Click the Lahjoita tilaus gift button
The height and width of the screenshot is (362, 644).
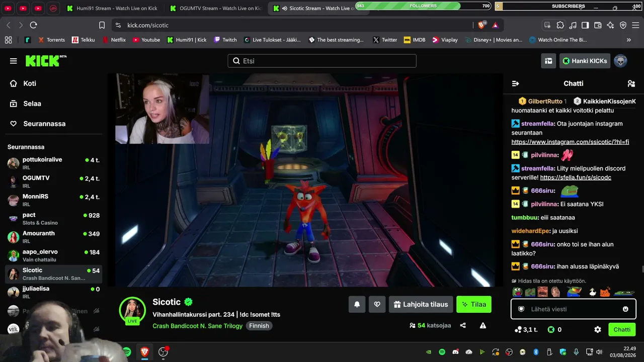[421, 304]
